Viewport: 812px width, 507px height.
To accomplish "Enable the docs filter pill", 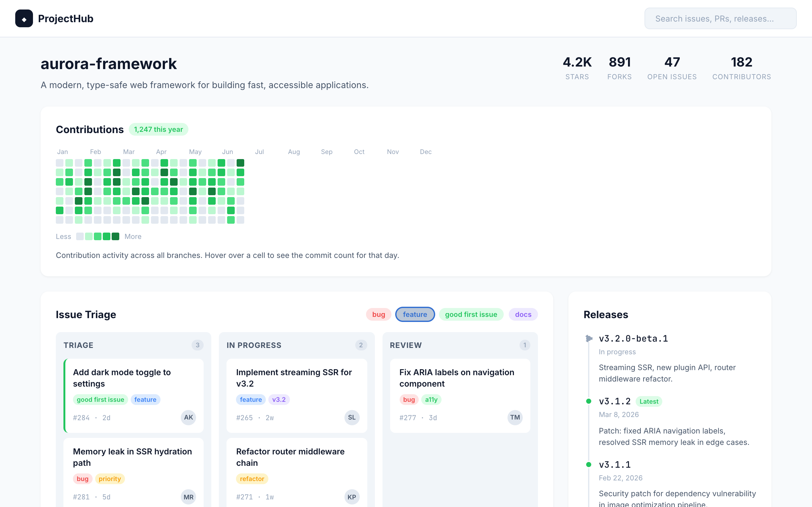I will (523, 314).
